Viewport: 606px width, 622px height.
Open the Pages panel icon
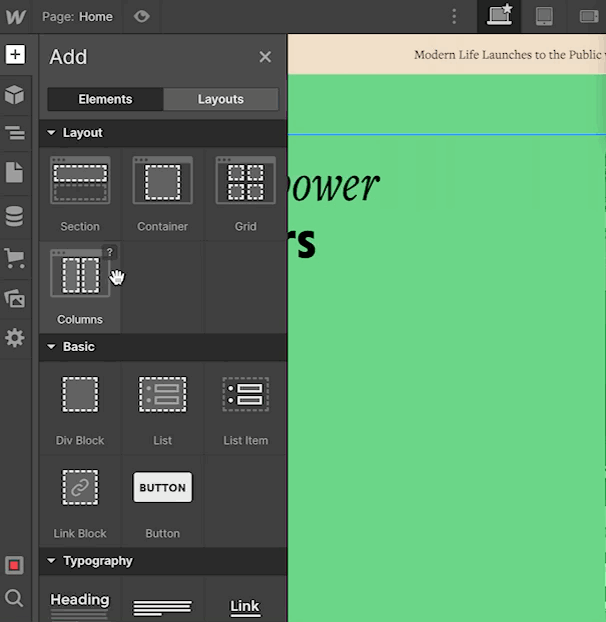click(x=15, y=173)
